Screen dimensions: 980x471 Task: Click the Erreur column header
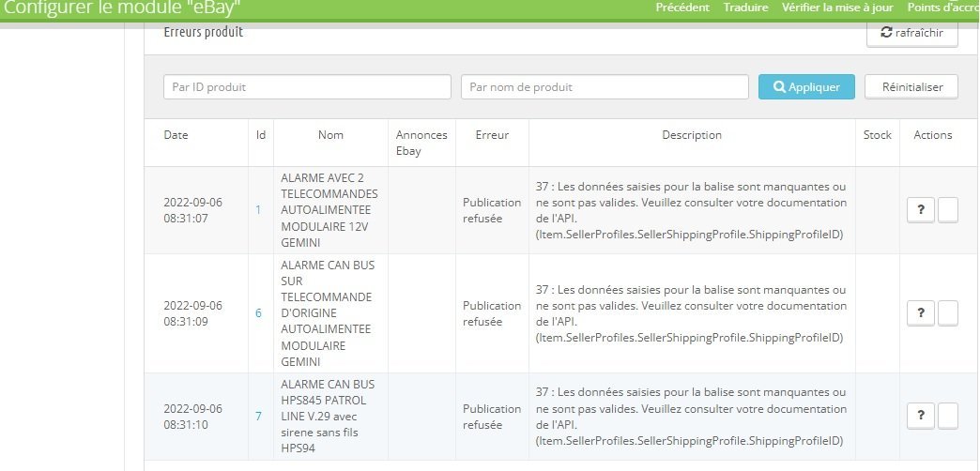pyautogui.click(x=492, y=135)
